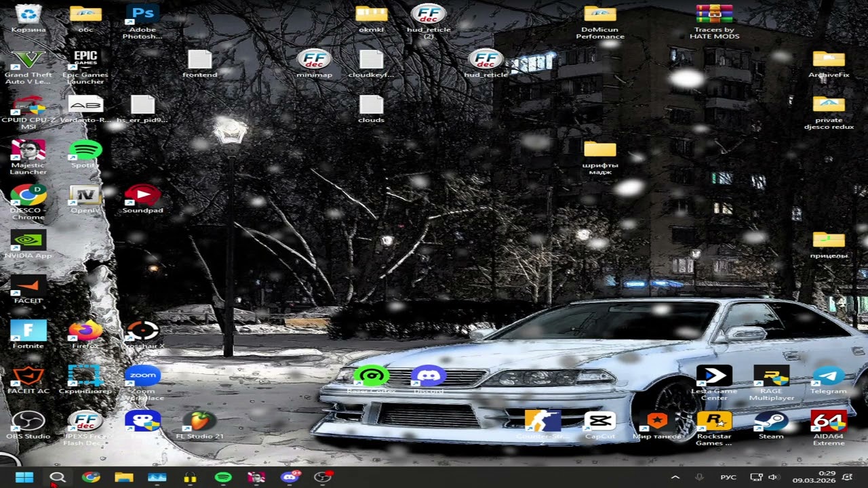Open DoMicun Perfomance folder
The image size is (868, 488).
[600, 21]
